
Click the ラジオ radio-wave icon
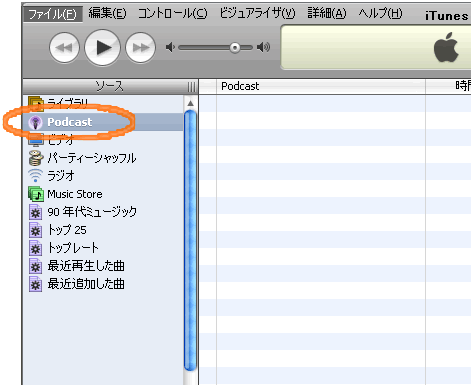[x=35, y=175]
